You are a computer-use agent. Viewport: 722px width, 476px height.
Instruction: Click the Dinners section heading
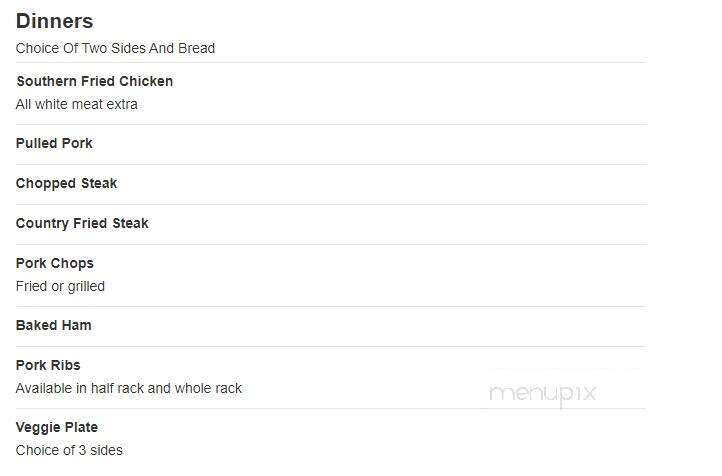(54, 21)
